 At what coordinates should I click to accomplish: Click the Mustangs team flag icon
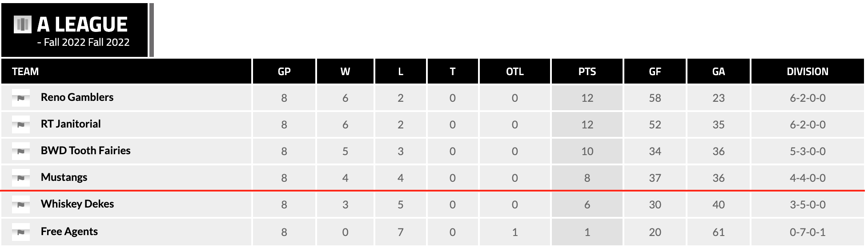tap(21, 178)
